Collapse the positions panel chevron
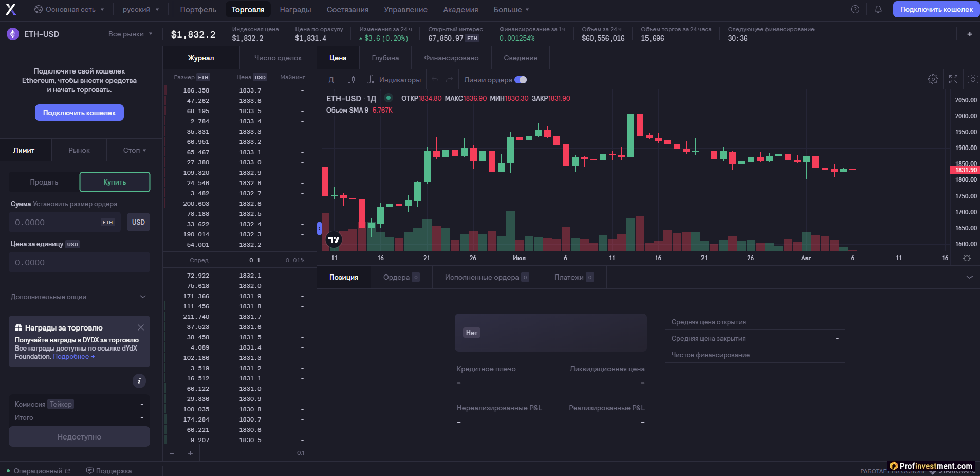 (x=970, y=277)
